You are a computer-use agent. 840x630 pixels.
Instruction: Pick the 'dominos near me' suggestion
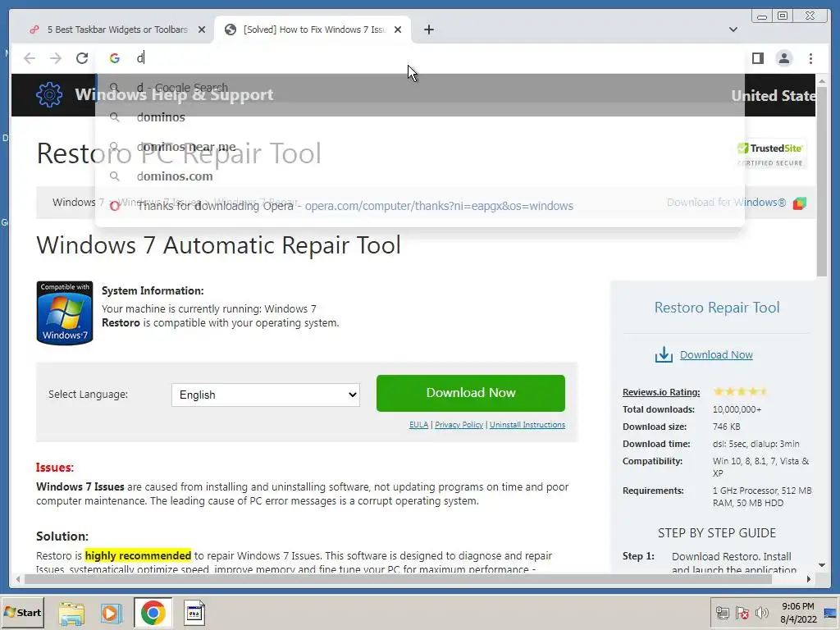pyautogui.click(x=420, y=147)
